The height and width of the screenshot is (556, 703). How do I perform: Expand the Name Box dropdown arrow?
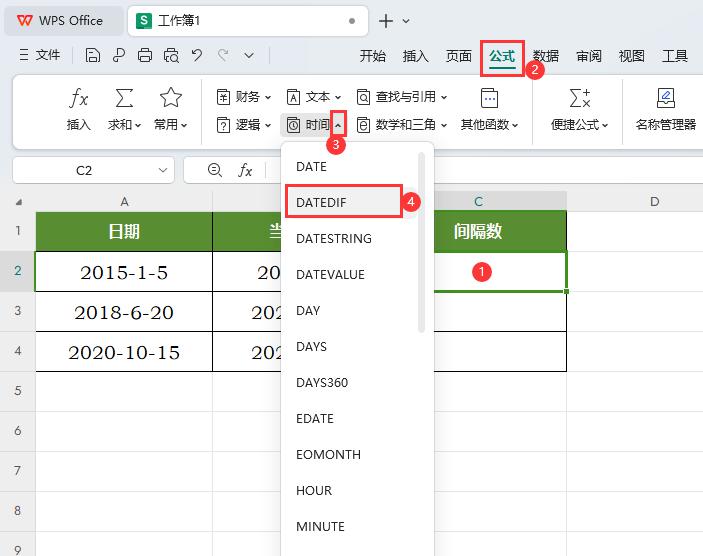pos(163,170)
